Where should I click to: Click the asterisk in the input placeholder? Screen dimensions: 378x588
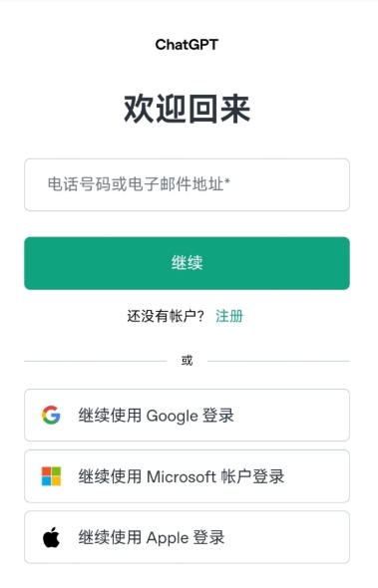[227, 181]
